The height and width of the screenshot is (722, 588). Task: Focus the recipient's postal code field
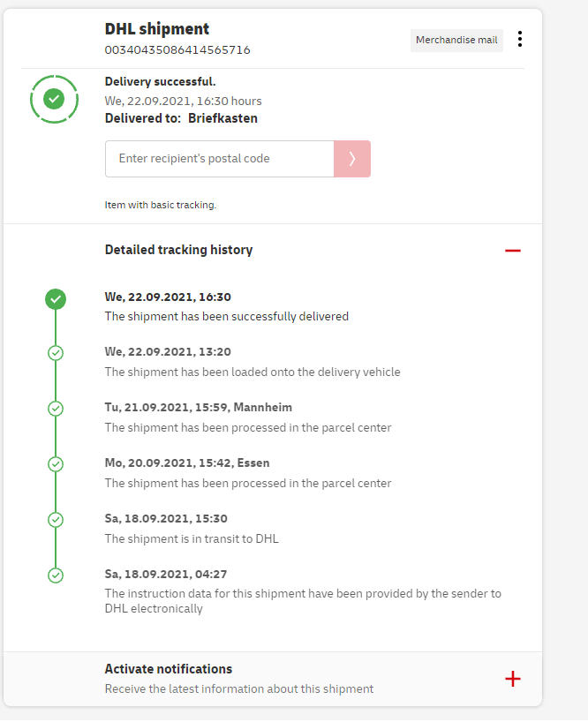[x=219, y=159]
